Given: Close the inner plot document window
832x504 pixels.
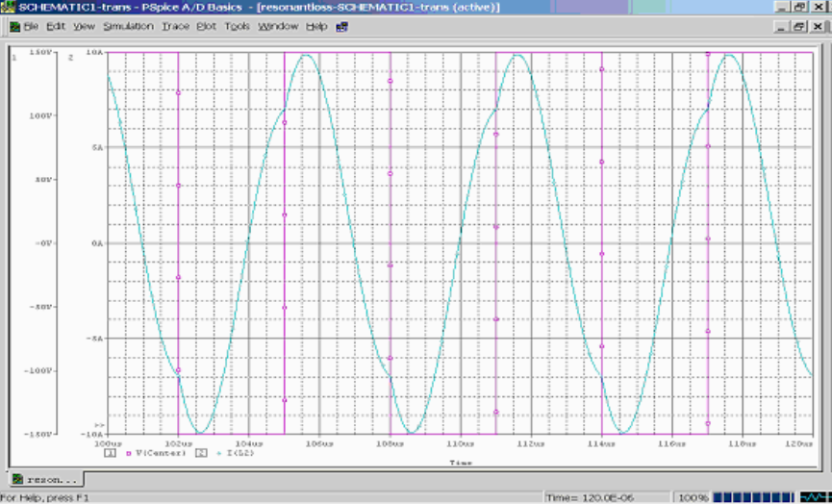Looking at the screenshot, I should pyautogui.click(x=818, y=27).
